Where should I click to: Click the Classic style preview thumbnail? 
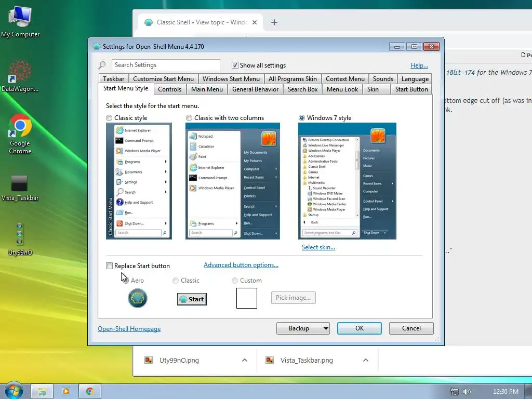[139, 181]
